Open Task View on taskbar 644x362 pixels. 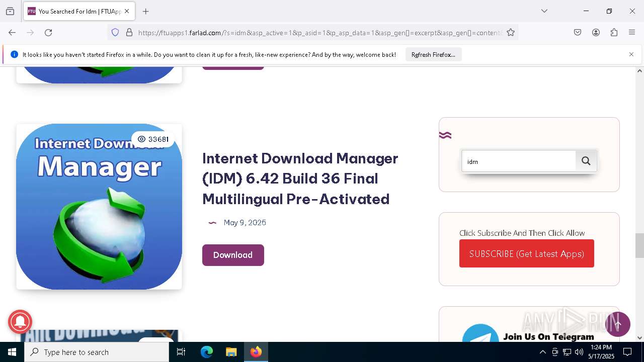pos(181,352)
